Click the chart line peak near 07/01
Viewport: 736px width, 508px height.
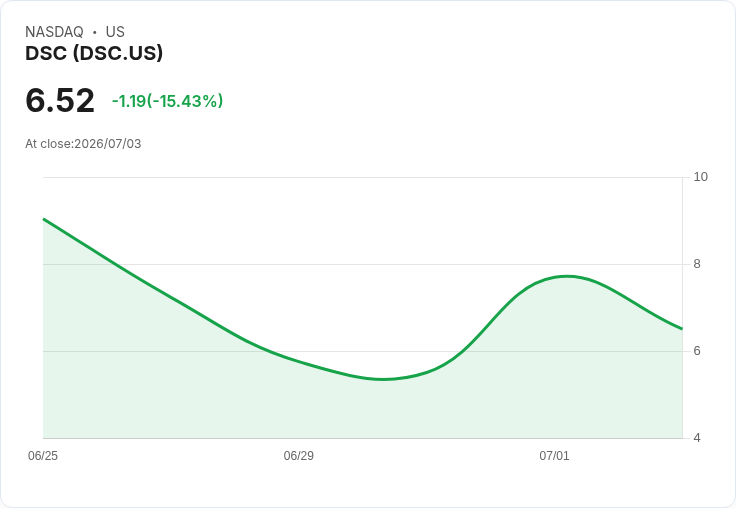coord(567,276)
